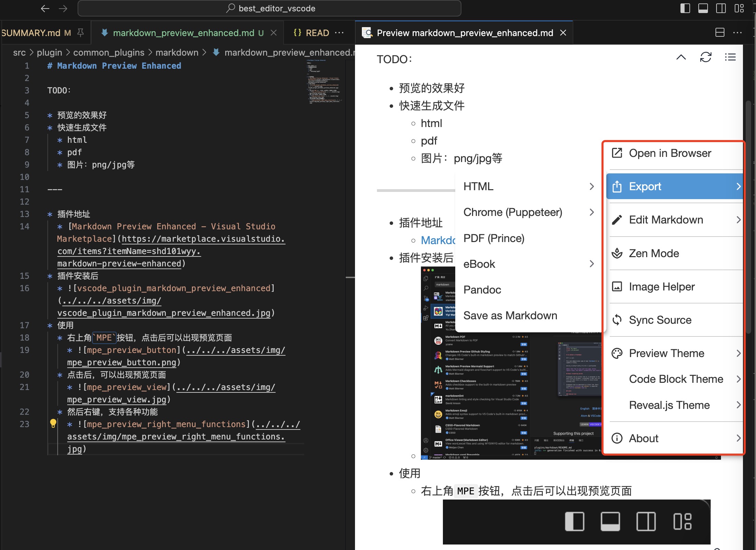Click the preview pane vertical scrollbar
Screen dimensions: 756x550
pos(748,216)
